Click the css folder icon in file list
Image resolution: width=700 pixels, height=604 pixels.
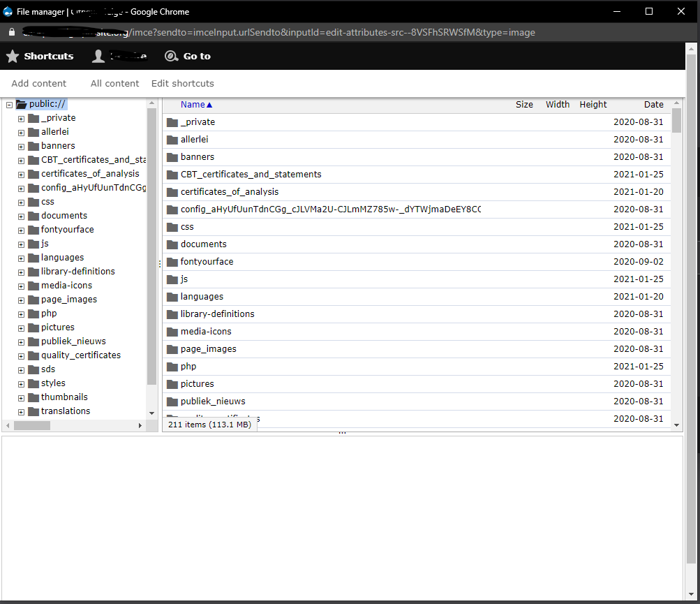[172, 227]
